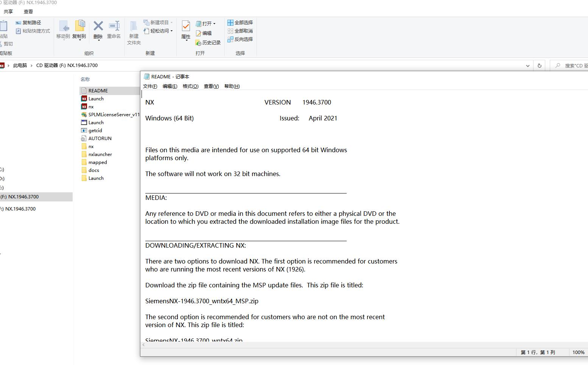Open the Notepad Edit (编辑) menu
The image size is (588, 365).
[170, 86]
